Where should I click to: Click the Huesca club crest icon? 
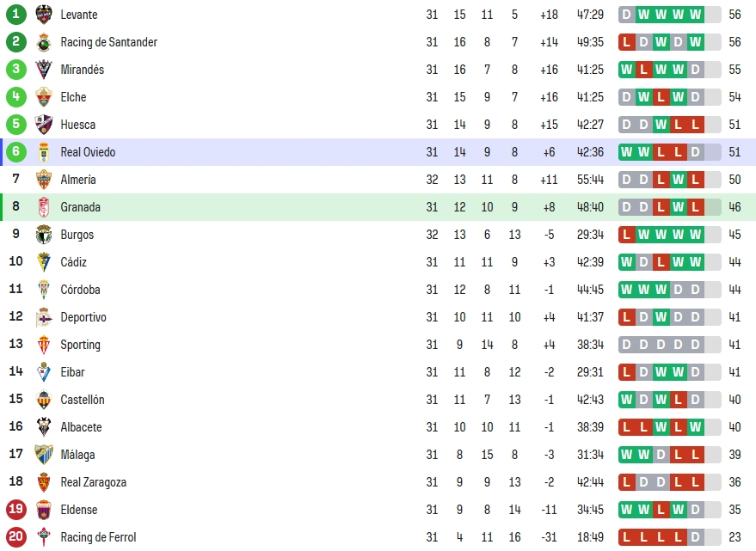43,125
